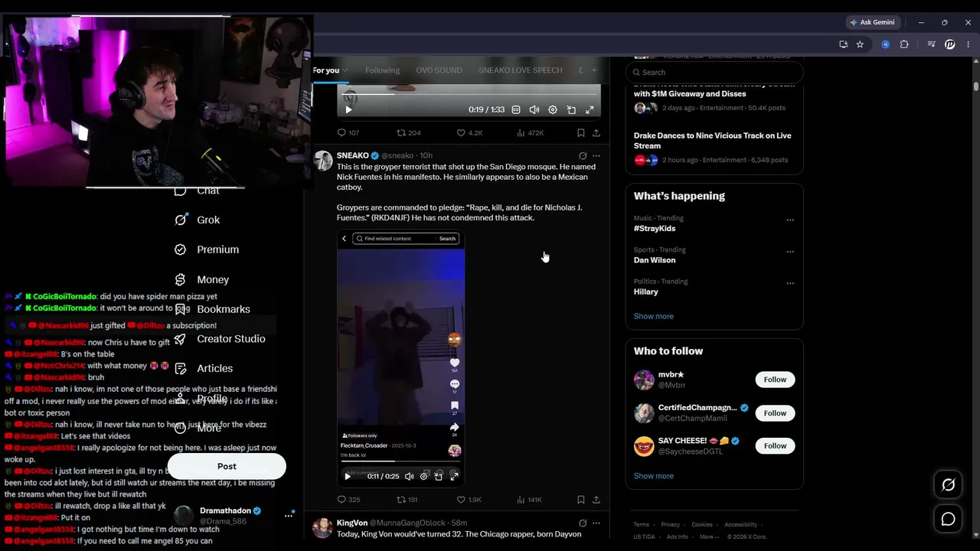Open the Chrome extensions puzzle icon
This screenshot has height=551, width=980.
[904, 44]
